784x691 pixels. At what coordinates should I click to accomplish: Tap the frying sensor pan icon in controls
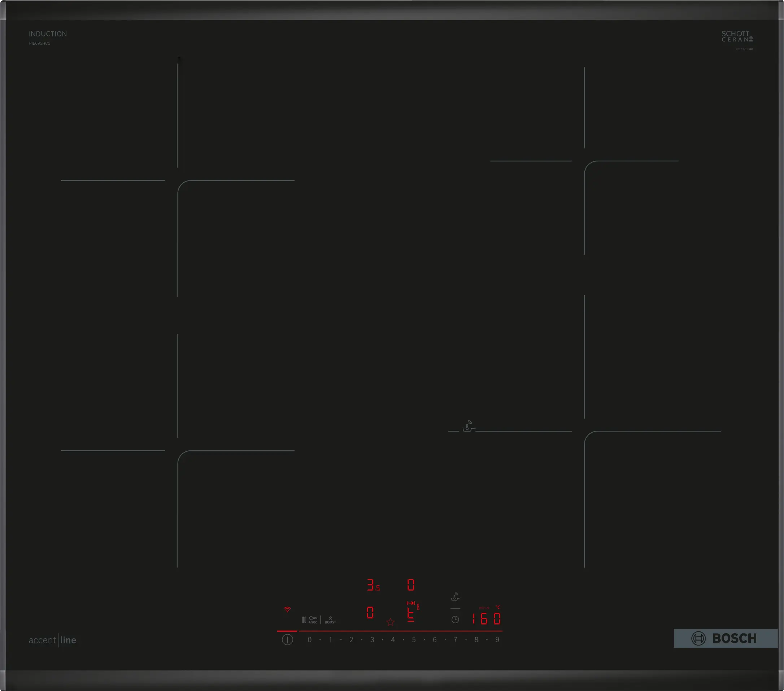coord(455,597)
